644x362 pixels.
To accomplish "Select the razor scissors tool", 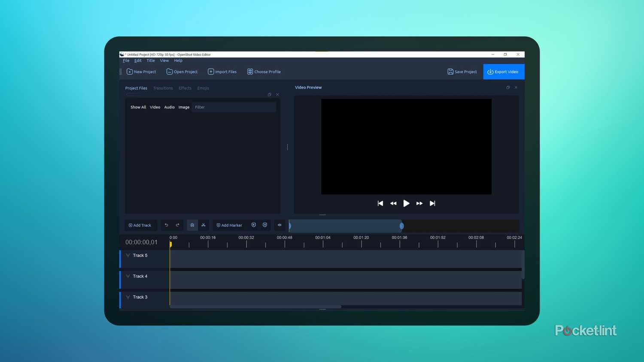I will (x=204, y=225).
